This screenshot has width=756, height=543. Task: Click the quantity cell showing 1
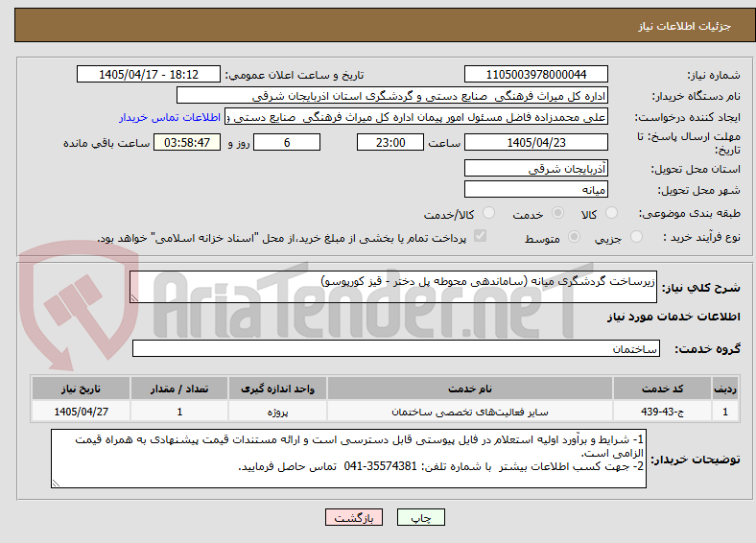pyautogui.click(x=179, y=412)
